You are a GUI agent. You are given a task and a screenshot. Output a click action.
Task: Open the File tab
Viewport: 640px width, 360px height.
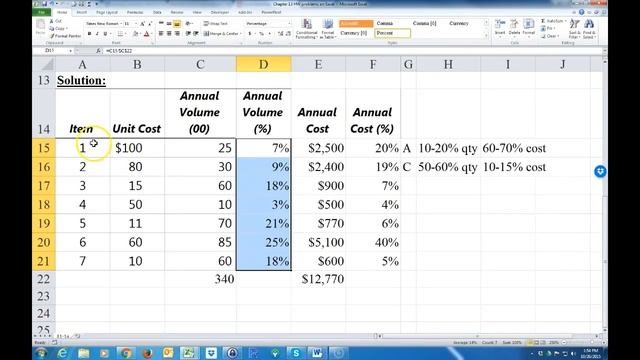[x=42, y=12]
